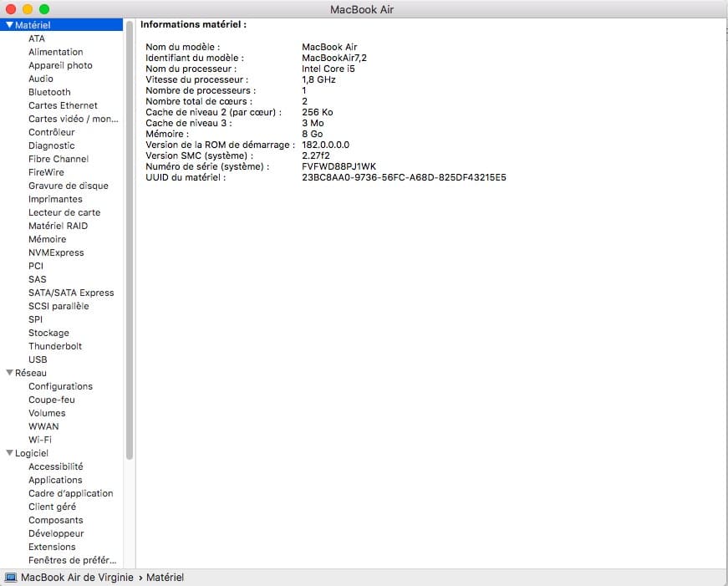Select PCI in the sidebar
This screenshot has width=728, height=586.
[36, 266]
